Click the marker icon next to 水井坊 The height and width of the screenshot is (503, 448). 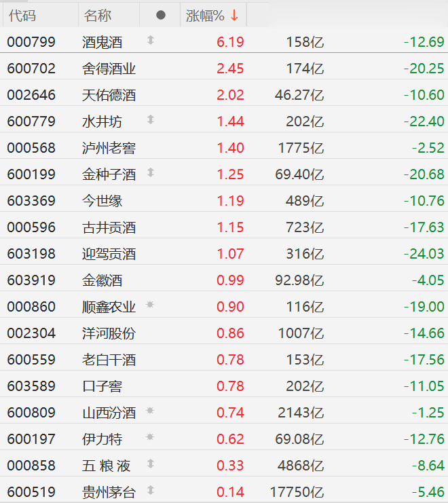coord(151,119)
